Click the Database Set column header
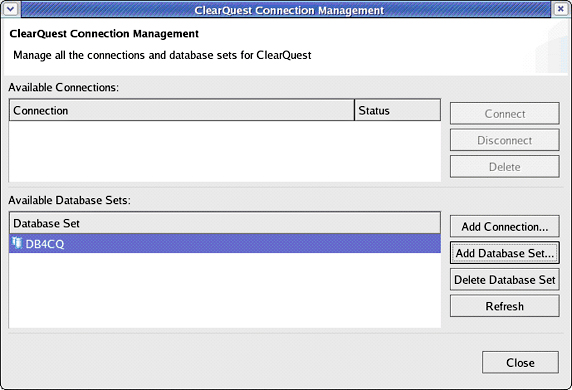The image size is (572, 390). (x=225, y=223)
